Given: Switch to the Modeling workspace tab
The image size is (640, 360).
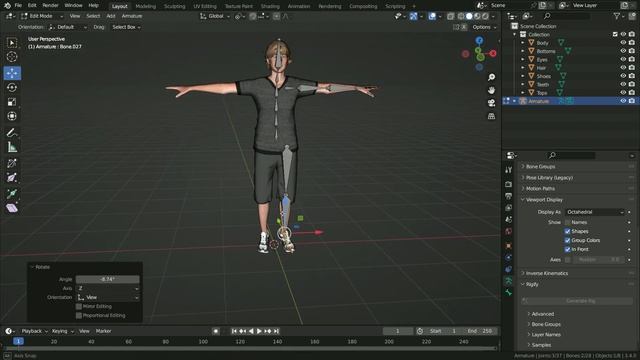Looking at the screenshot, I should (x=146, y=6).
